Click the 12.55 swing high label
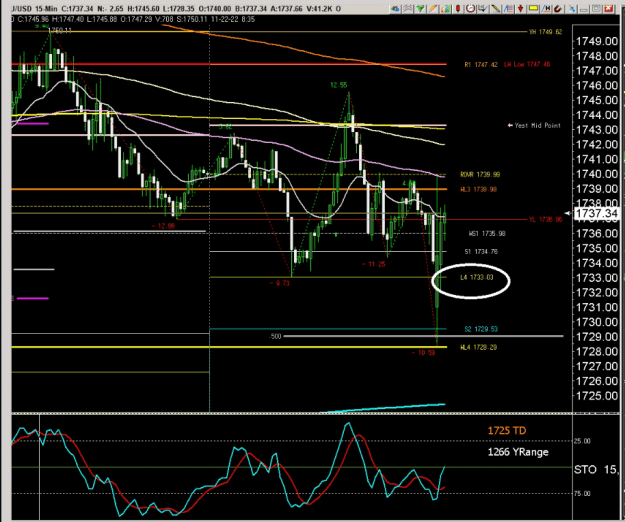Image resolution: width=625 pixels, height=522 pixels. [338, 85]
